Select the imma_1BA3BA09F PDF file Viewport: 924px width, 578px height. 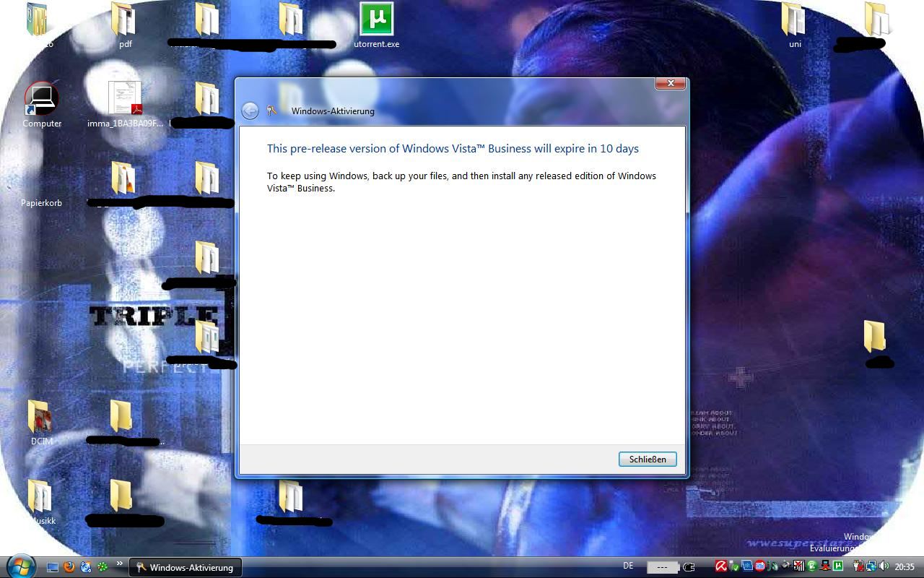[125, 105]
